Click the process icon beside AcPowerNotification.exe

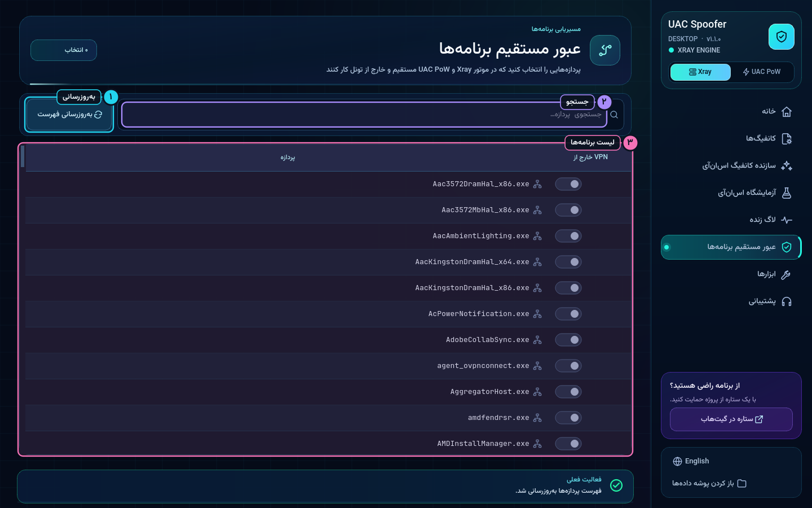(x=537, y=314)
